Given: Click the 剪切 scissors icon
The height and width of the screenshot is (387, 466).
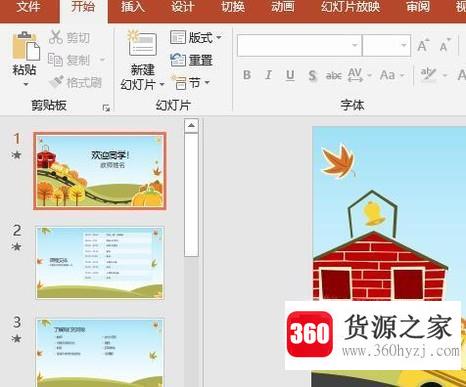Looking at the screenshot, I should (56, 37).
